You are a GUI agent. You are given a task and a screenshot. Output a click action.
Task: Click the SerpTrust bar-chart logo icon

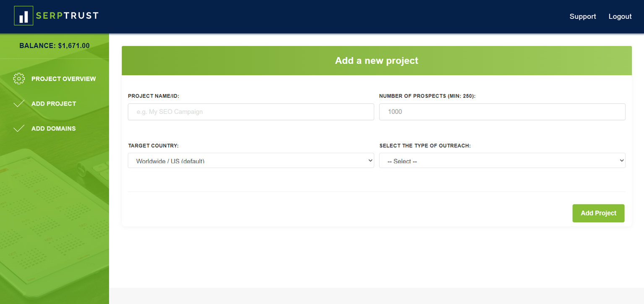[x=24, y=16]
